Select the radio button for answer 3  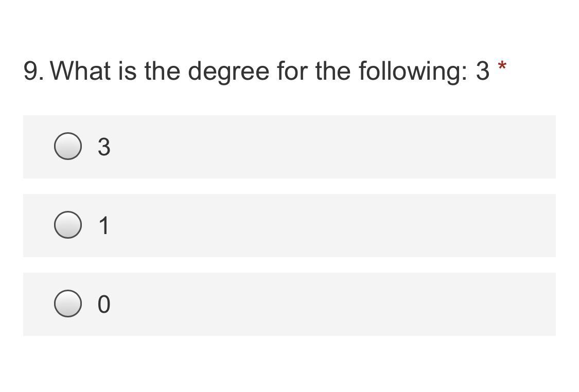click(68, 146)
